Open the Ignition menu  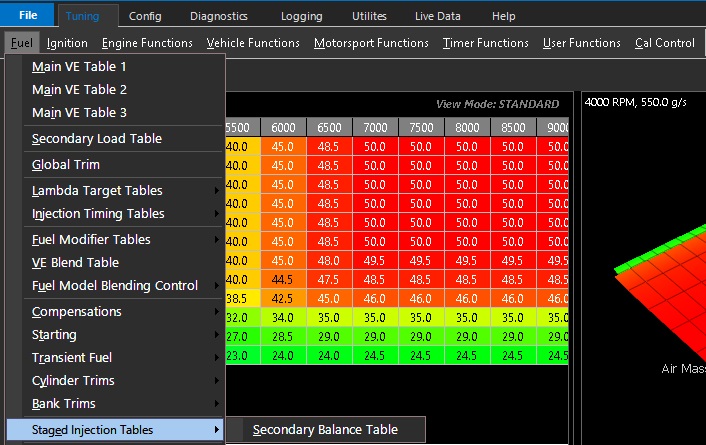pos(67,43)
